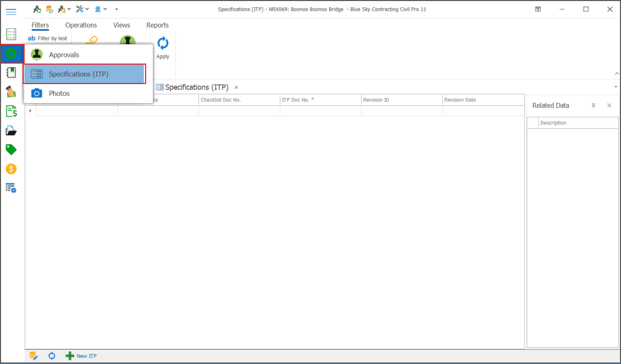Click the green checkmark quality sidebar icon
The width and height of the screenshot is (621, 364).
(11, 53)
